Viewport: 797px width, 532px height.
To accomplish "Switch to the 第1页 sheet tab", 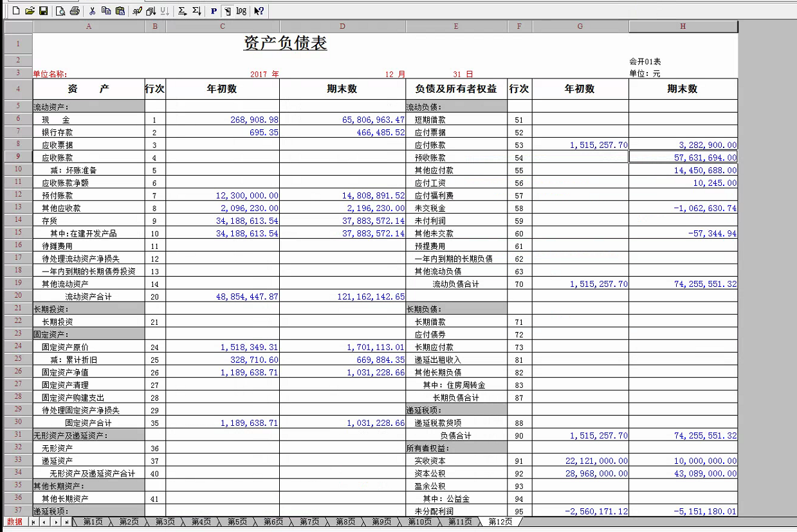I will 93,522.
